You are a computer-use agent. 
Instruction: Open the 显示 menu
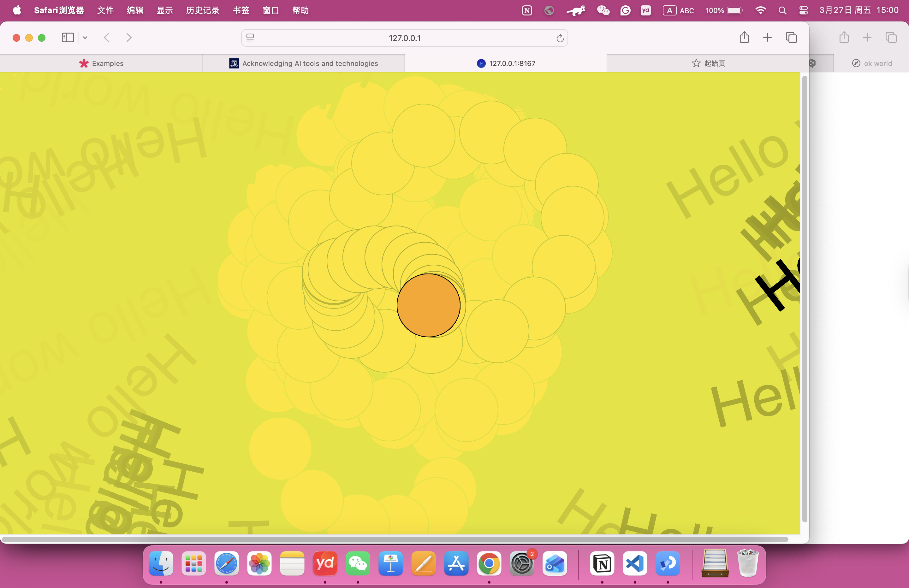pos(165,10)
